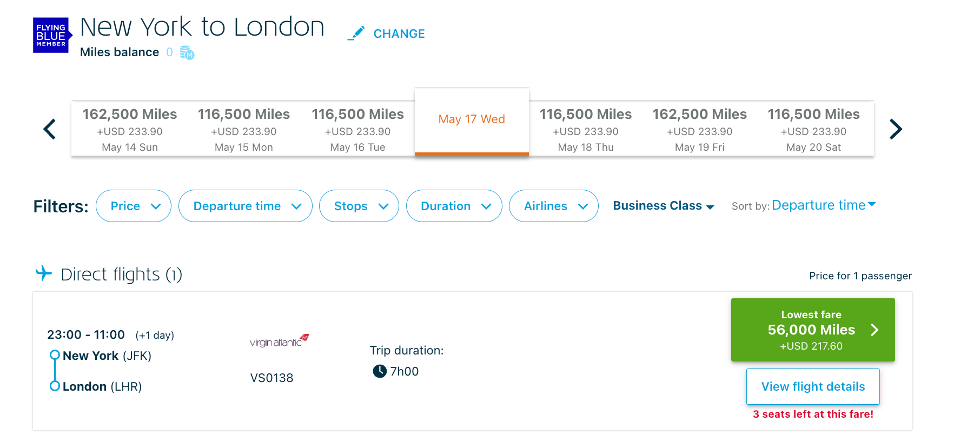Change cabin from Business Class

(663, 206)
